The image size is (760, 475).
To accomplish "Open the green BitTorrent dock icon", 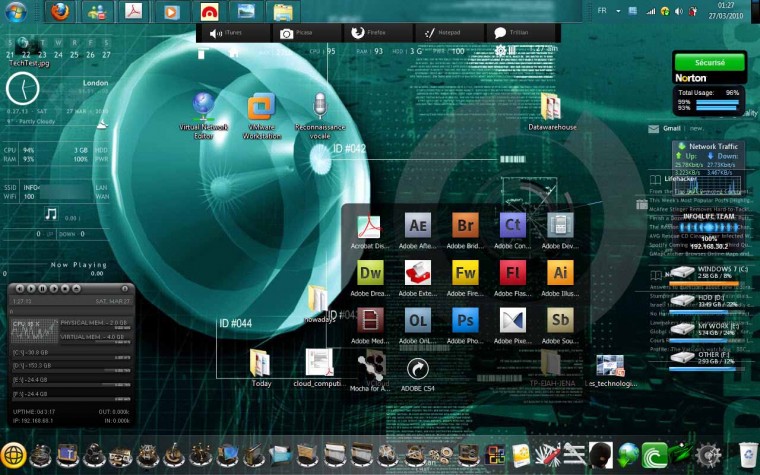I will [x=654, y=456].
